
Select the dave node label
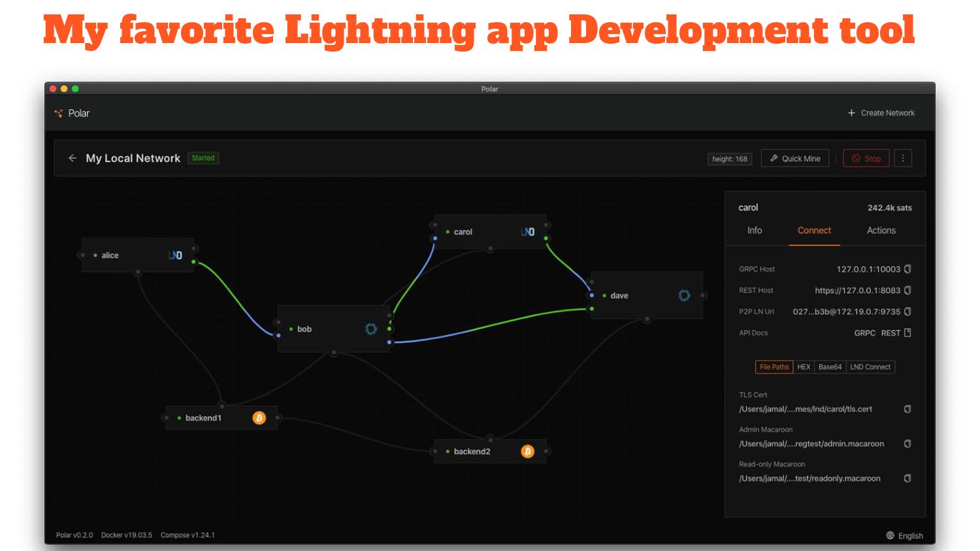click(619, 296)
